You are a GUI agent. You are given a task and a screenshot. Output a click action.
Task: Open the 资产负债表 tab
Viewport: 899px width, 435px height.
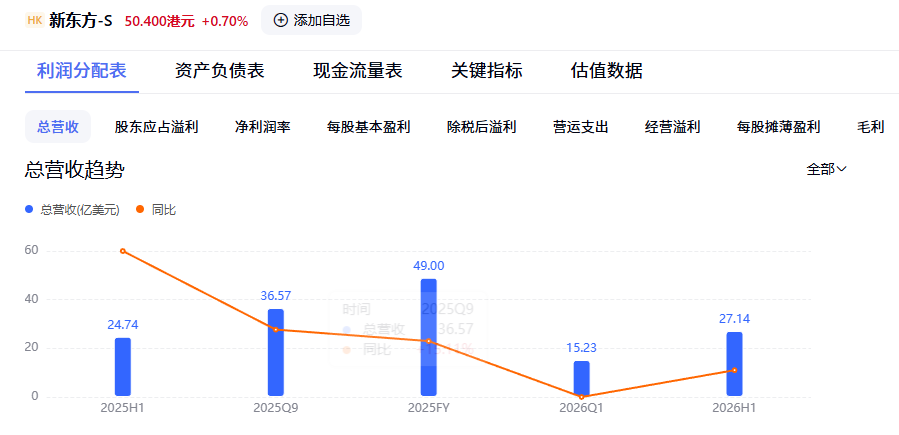(219, 71)
